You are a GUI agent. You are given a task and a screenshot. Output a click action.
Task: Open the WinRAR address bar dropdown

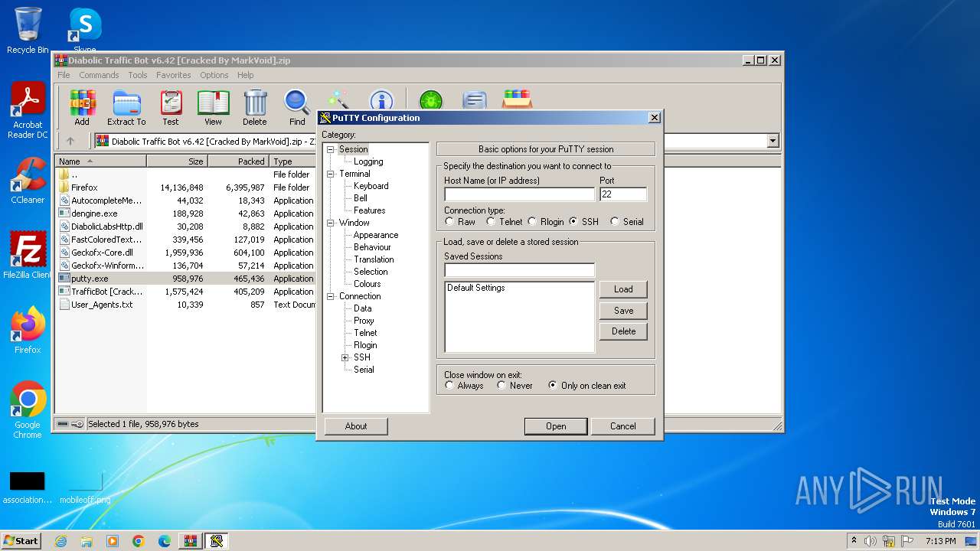pyautogui.click(x=773, y=141)
